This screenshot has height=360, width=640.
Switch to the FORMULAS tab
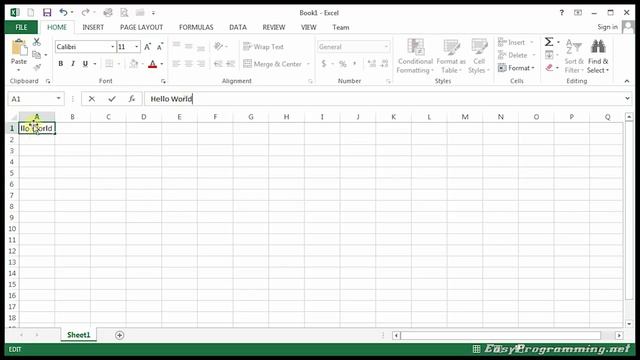coord(196,27)
